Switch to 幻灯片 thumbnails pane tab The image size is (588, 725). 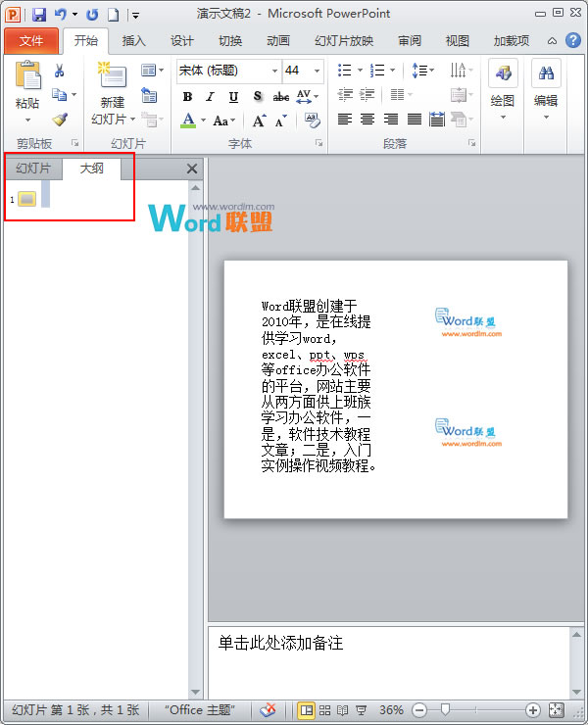[x=33, y=169]
